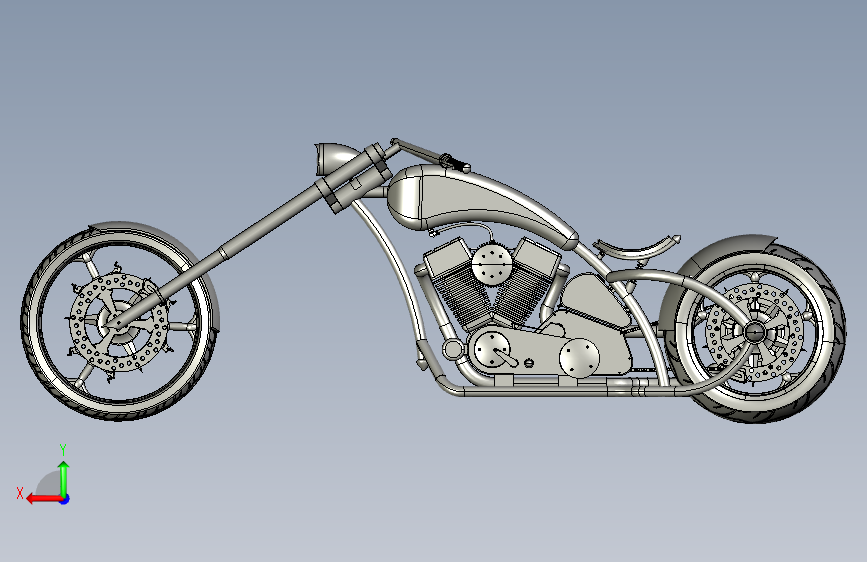
Task: Click the blue Z axis dot of the triad
Action: click(x=65, y=499)
